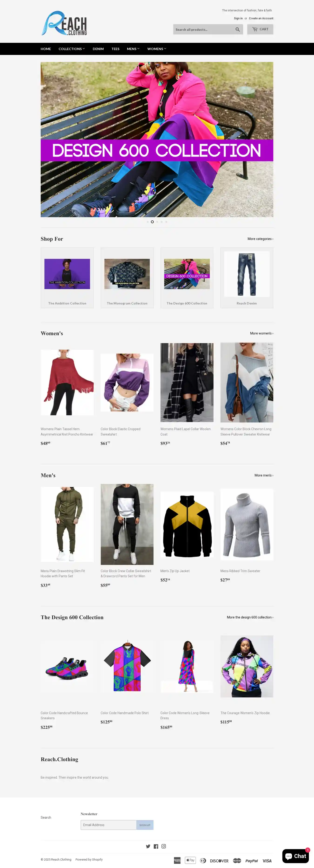Click the search magnifier icon
The height and width of the screenshot is (868, 314).
(238, 29)
